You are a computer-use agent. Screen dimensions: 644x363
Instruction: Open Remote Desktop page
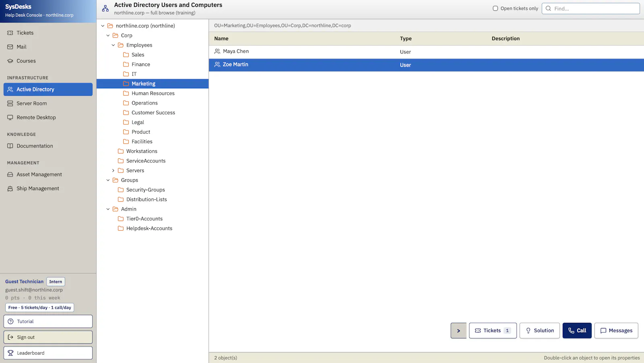point(48,117)
